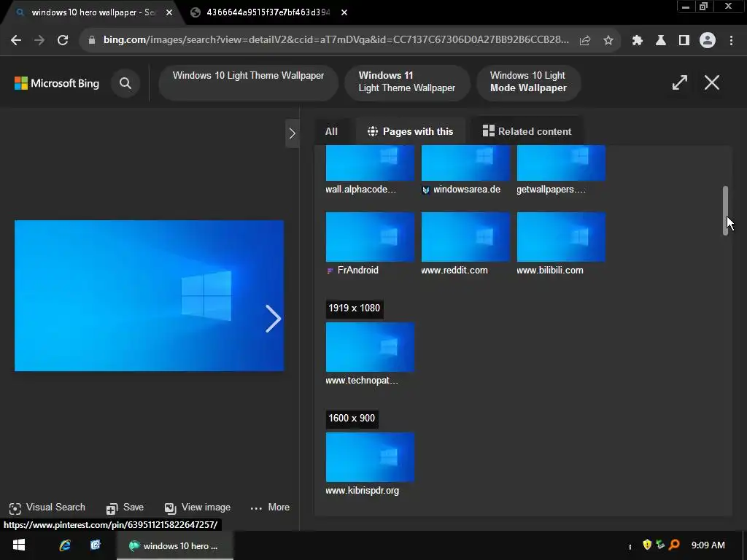Viewport: 747px width, 560px height.
Task: Click the address bar URL
Action: (336, 40)
